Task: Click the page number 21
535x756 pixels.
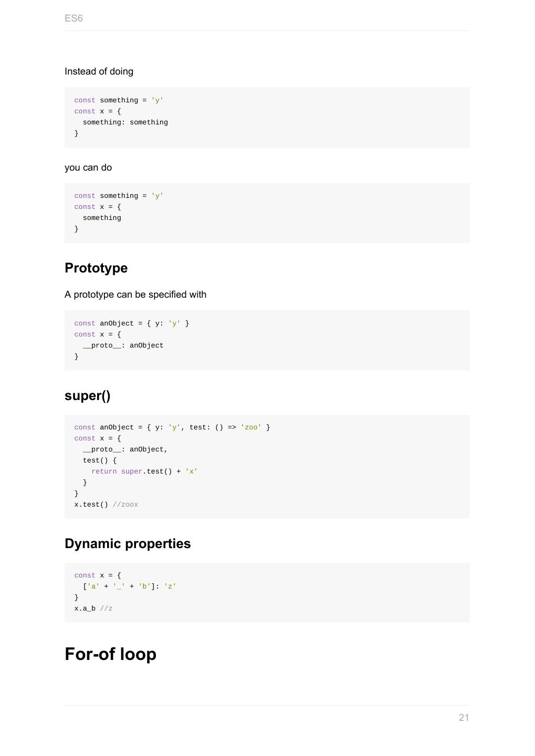Action: [464, 718]
